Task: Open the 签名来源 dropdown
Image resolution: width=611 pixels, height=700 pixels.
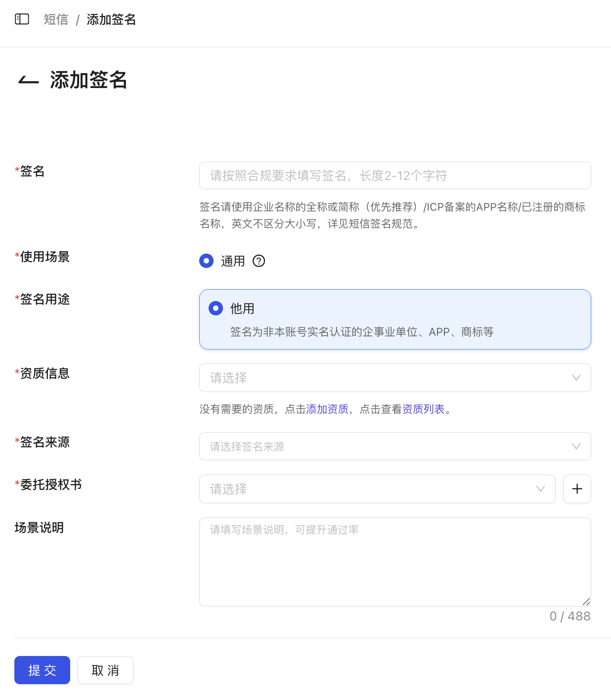Action: coord(395,446)
